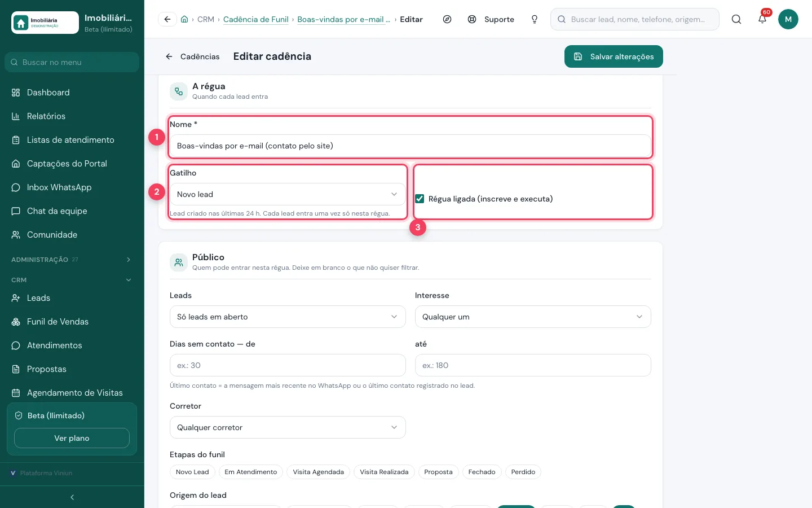
Task: Open the Gatilho dropdown showing Novo lead
Action: (x=288, y=194)
